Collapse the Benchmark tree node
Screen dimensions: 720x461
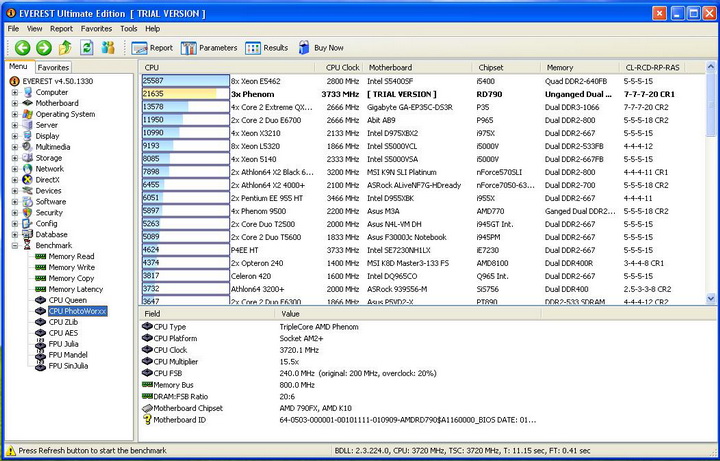coord(15,246)
